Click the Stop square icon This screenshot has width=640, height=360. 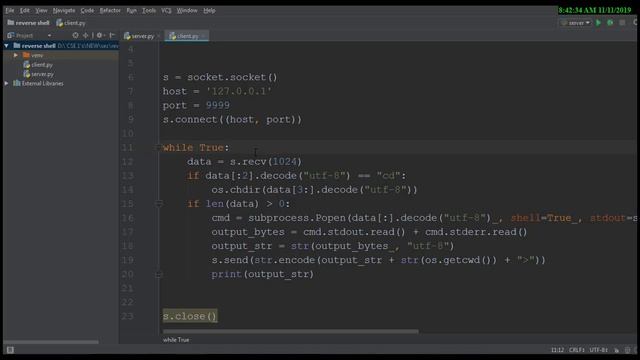622,23
